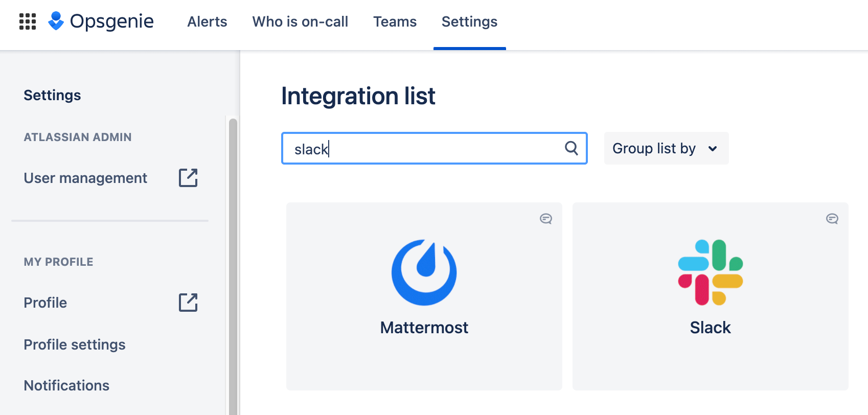Open User management external link icon
Screen dimensions: 868x415
pyautogui.click(x=188, y=178)
